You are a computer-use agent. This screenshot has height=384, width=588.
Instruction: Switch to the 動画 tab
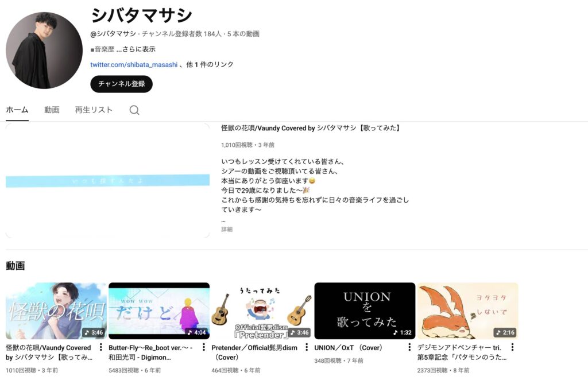click(x=52, y=110)
